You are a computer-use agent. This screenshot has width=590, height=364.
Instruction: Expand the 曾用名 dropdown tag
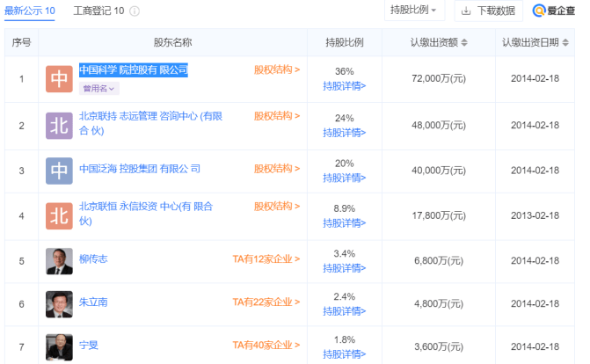click(x=99, y=89)
